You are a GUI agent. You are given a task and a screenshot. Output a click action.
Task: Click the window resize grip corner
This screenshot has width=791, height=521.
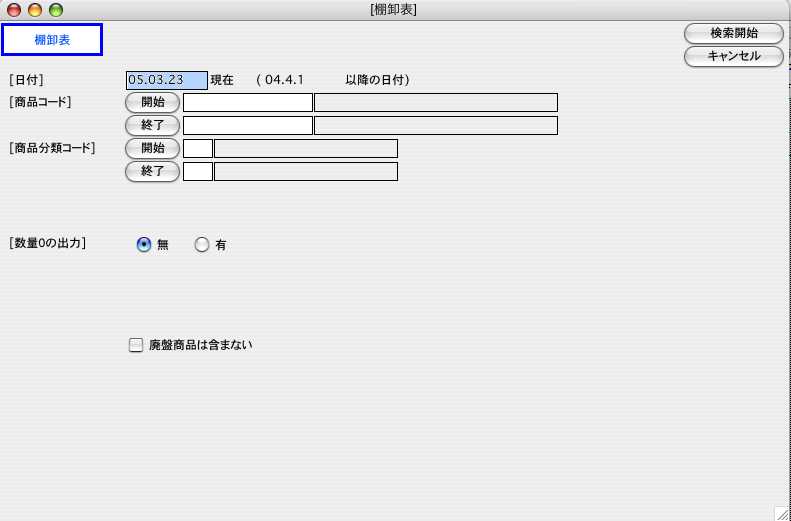click(781, 512)
